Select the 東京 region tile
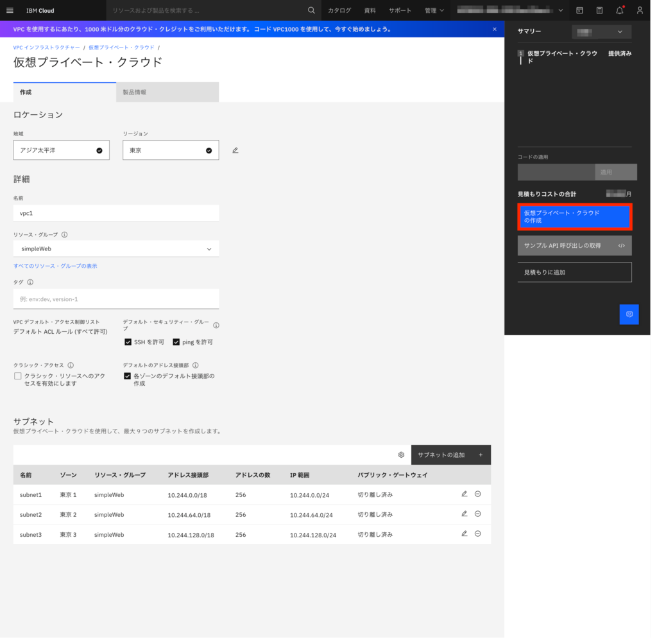Image resolution: width=657 pixels, height=644 pixels. point(172,152)
